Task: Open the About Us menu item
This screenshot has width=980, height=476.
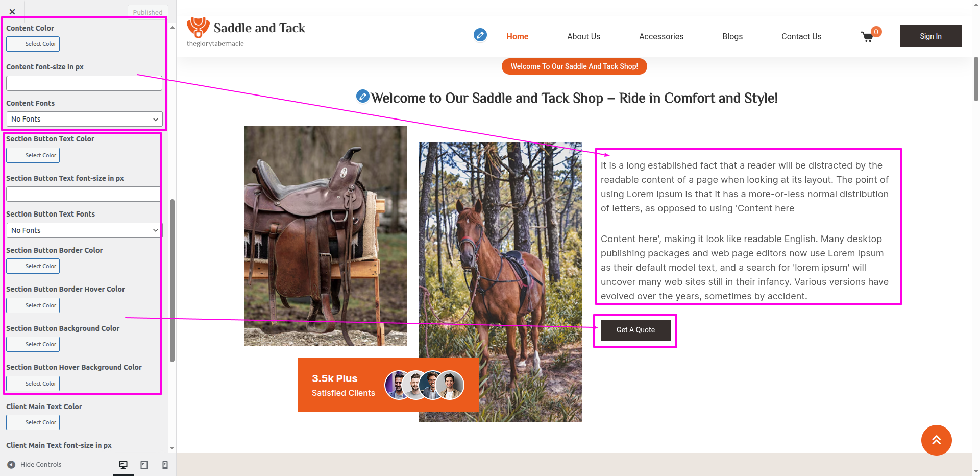Action: pos(583,37)
